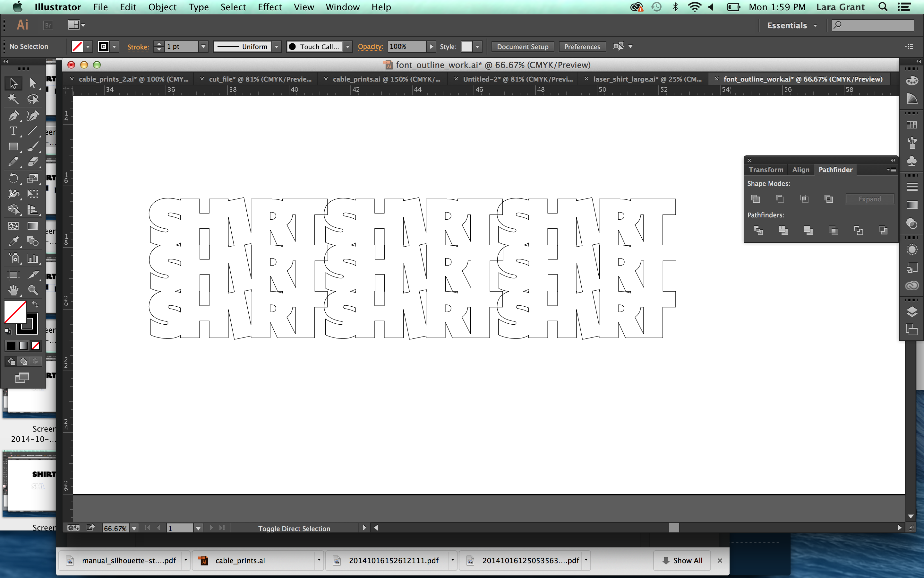
Task: Select the Magic Wand tool
Action: (x=13, y=99)
